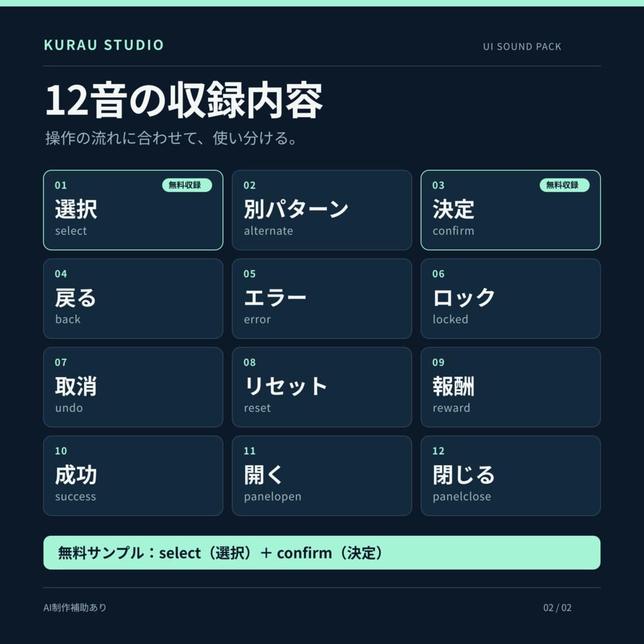Select the 11 開く panelopen card

pos(322,475)
